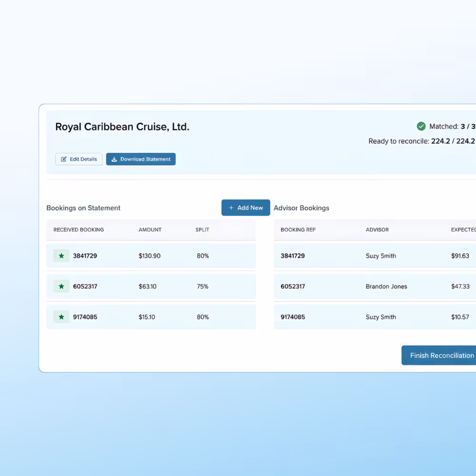Click the green matched checkmark icon
This screenshot has height=476, width=476.
(x=421, y=126)
